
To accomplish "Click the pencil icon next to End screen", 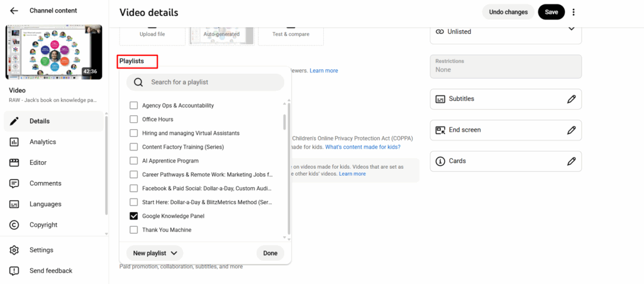I will click(x=570, y=130).
